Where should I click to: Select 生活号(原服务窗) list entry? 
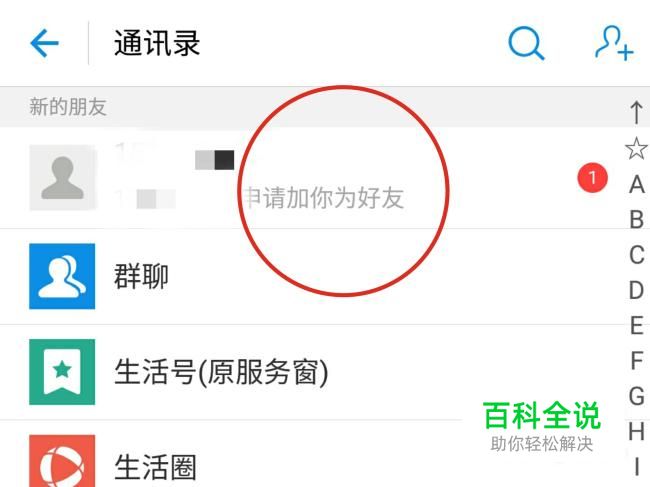[307, 372]
